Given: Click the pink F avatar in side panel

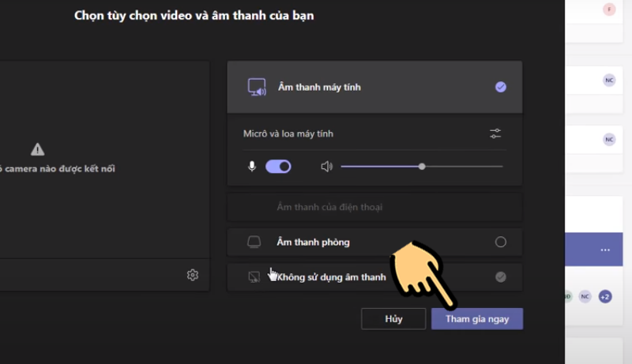Looking at the screenshot, I should 609,9.
